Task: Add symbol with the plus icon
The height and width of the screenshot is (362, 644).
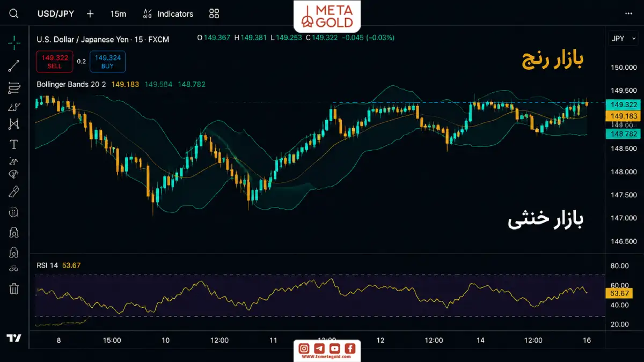Action: coord(90,13)
